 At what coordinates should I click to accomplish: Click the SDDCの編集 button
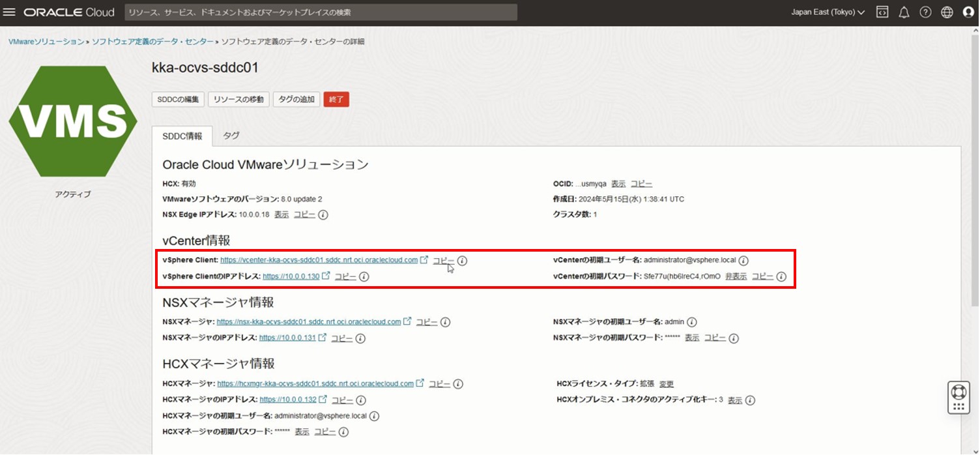[x=178, y=99]
